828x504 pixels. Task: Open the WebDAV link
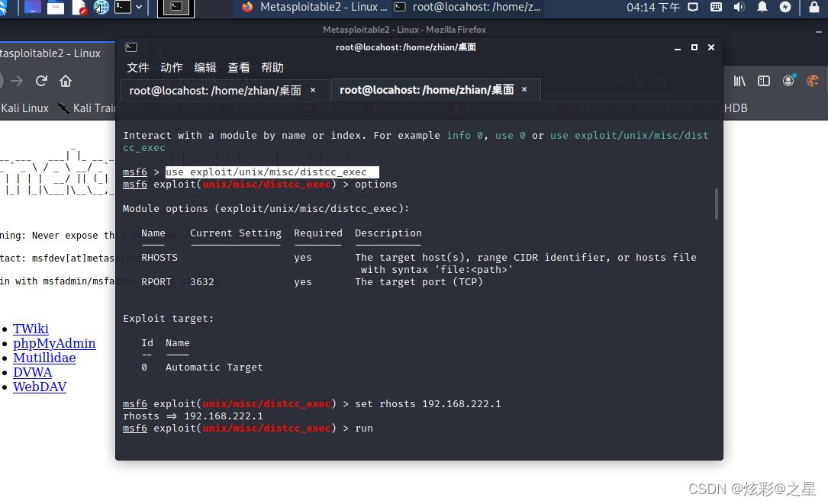tap(40, 387)
